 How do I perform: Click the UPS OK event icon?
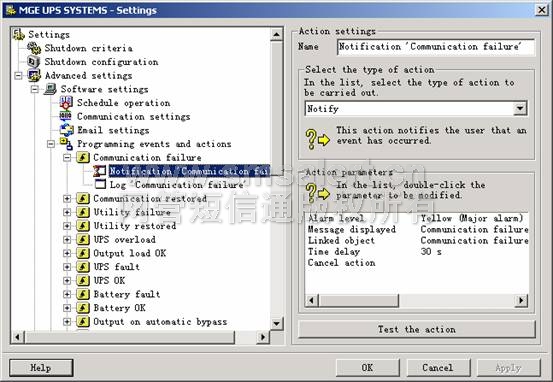[x=83, y=280]
